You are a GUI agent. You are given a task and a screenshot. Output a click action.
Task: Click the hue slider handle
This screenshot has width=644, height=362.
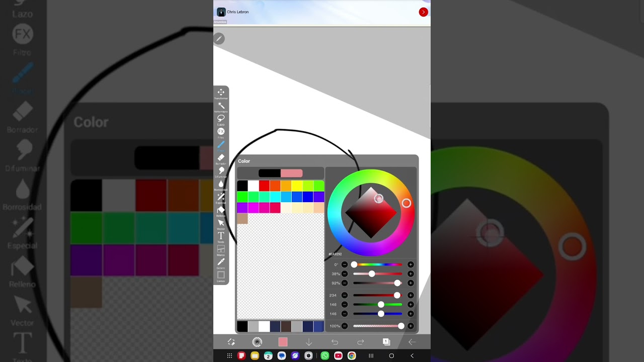354,264
